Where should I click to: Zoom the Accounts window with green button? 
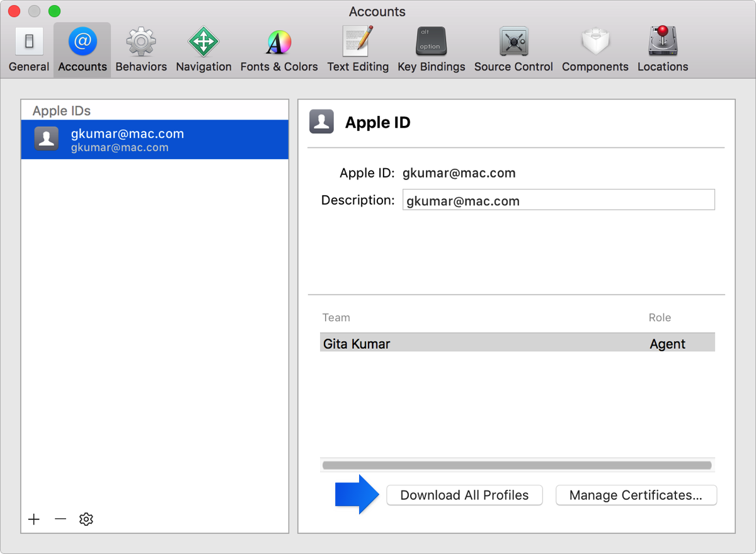[x=55, y=11]
